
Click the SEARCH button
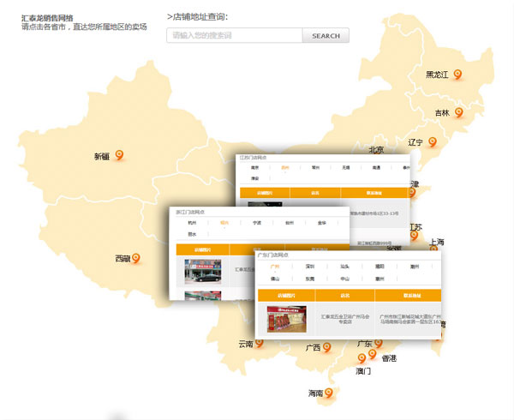[x=326, y=36]
